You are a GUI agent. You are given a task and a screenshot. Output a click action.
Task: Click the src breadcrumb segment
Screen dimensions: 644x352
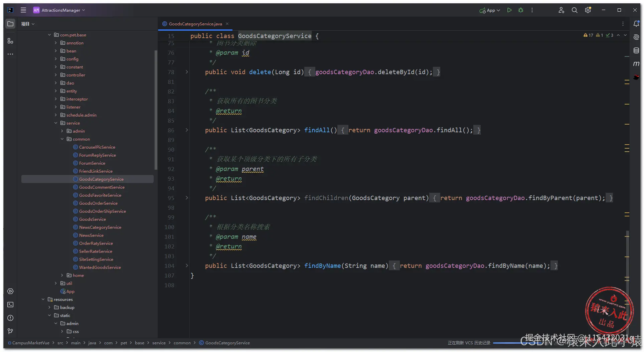(60, 343)
